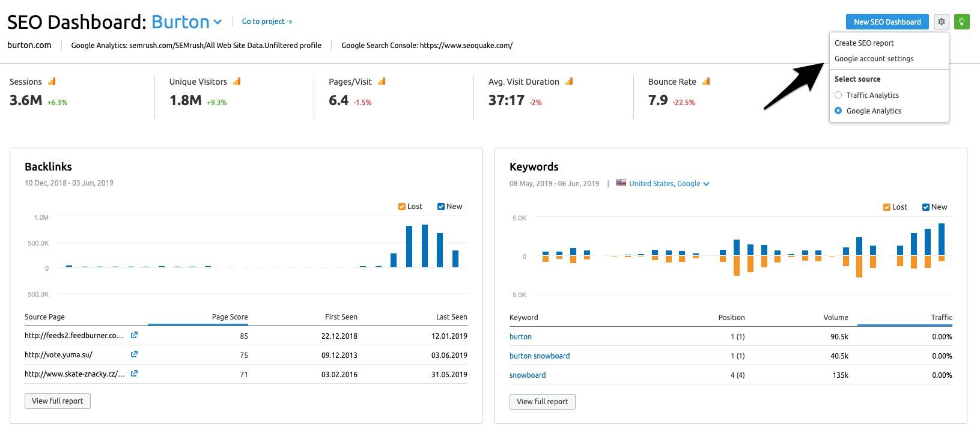This screenshot has height=430, width=980.
Task: Sort keywords by Position column header
Action: tap(731, 318)
